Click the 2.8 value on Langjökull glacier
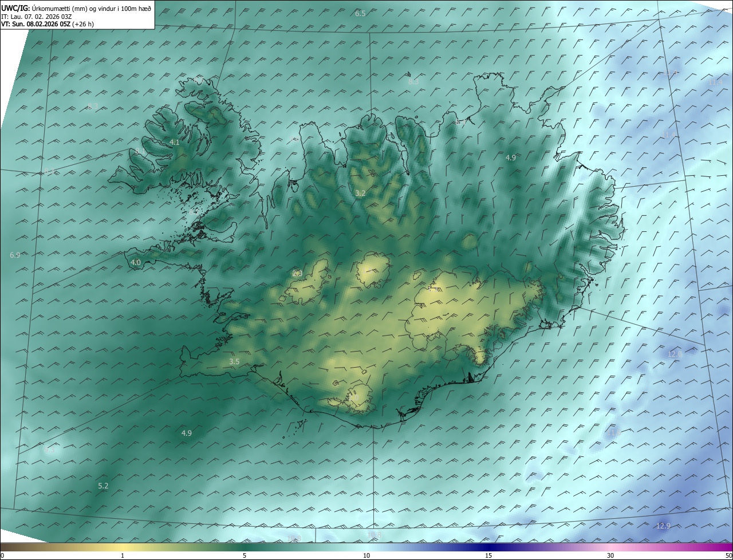Viewport: 733px width, 560px height. pos(297,274)
